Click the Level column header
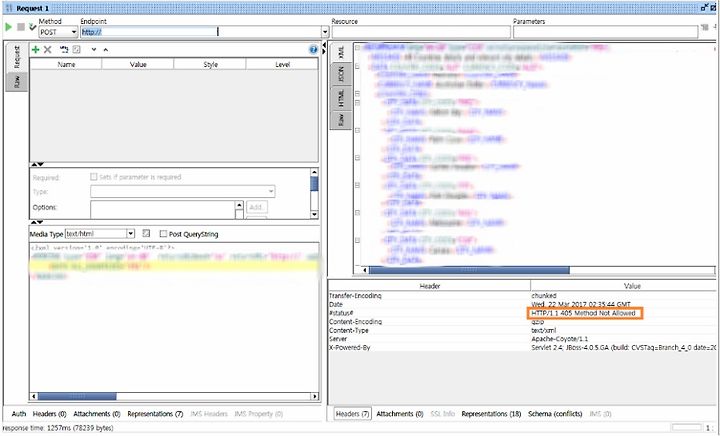Screen dimensions: 720x436 (282, 64)
